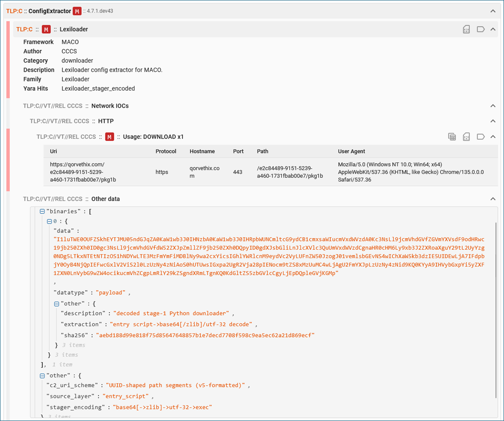Collapse the JSON item 0 node
The width and height of the screenshot is (504, 421).
pos(49,221)
